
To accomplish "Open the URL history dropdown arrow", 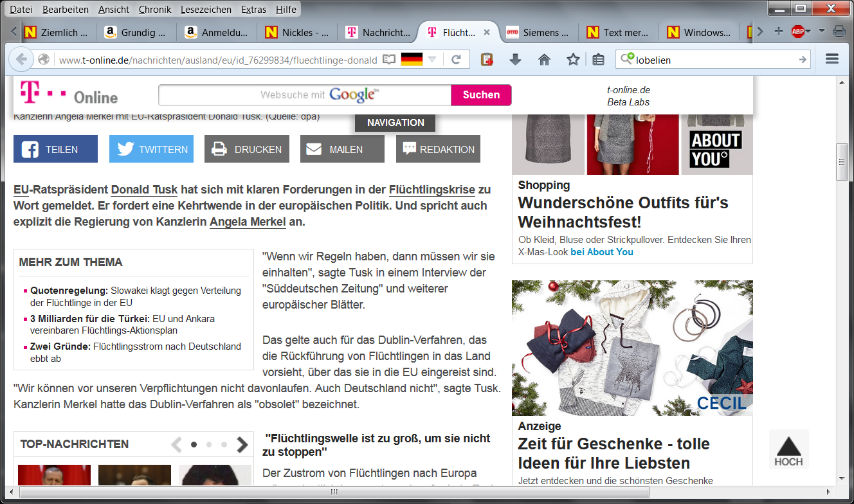I will click(x=432, y=60).
